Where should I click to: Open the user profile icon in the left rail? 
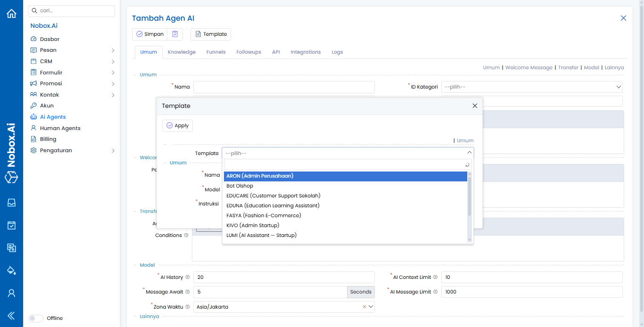click(11, 293)
